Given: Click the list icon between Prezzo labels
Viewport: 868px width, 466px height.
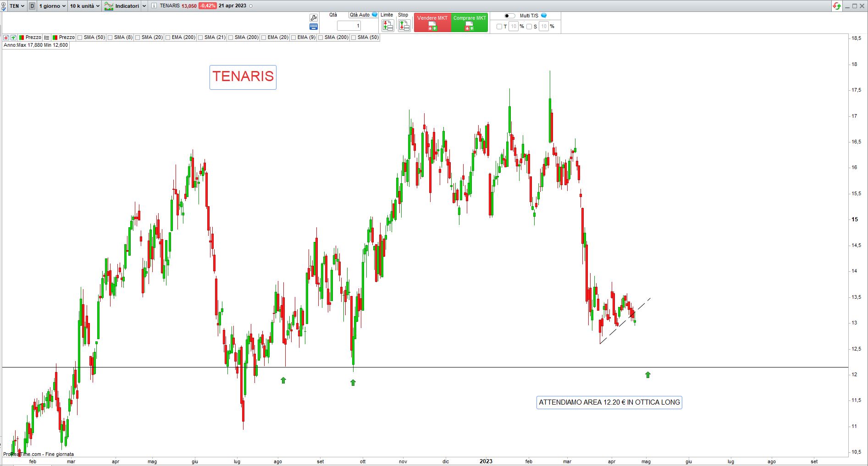Looking at the screenshot, I should pos(47,38).
